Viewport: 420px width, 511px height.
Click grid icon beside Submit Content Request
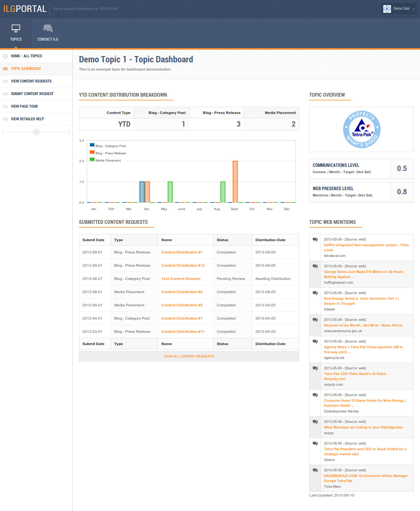click(5, 94)
